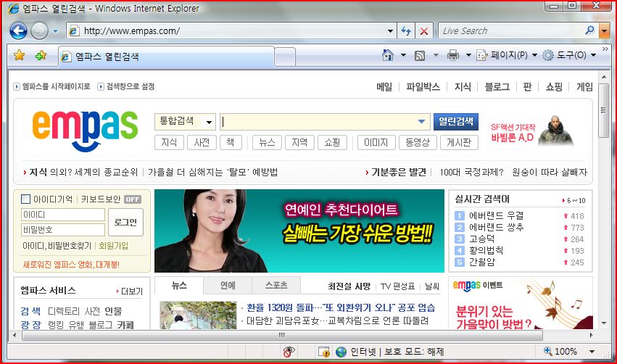Click the browser Forward arrow button
617x364 pixels.
click(x=39, y=30)
